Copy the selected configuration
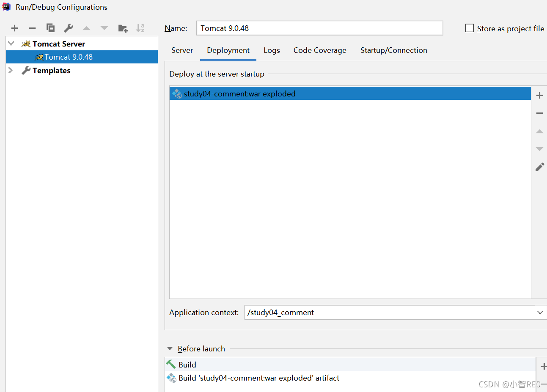The image size is (547, 392). (50, 28)
